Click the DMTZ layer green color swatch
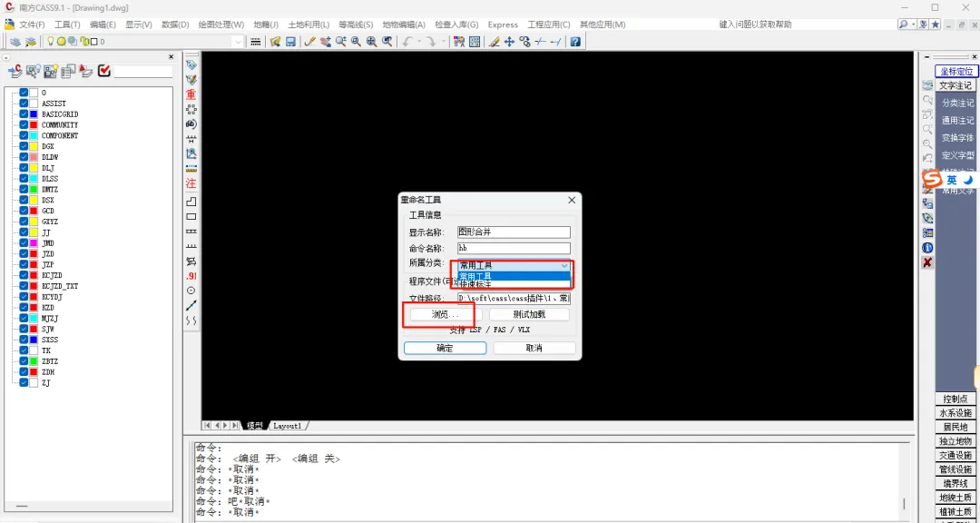The image size is (980, 523). point(34,190)
